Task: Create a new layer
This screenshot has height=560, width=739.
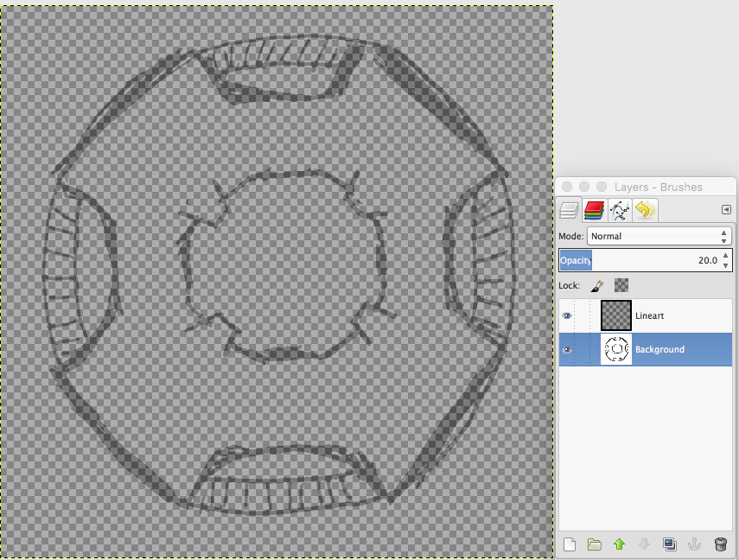Action: tap(569, 544)
